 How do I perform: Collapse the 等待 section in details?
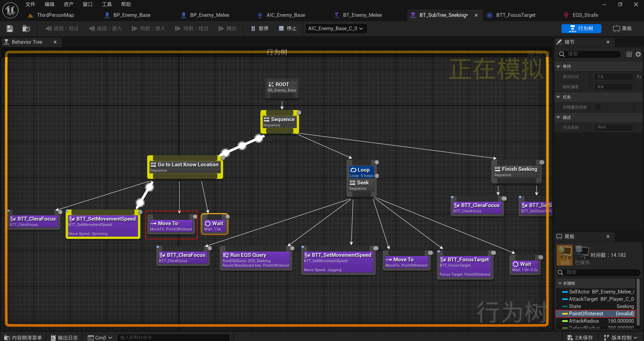click(558, 67)
